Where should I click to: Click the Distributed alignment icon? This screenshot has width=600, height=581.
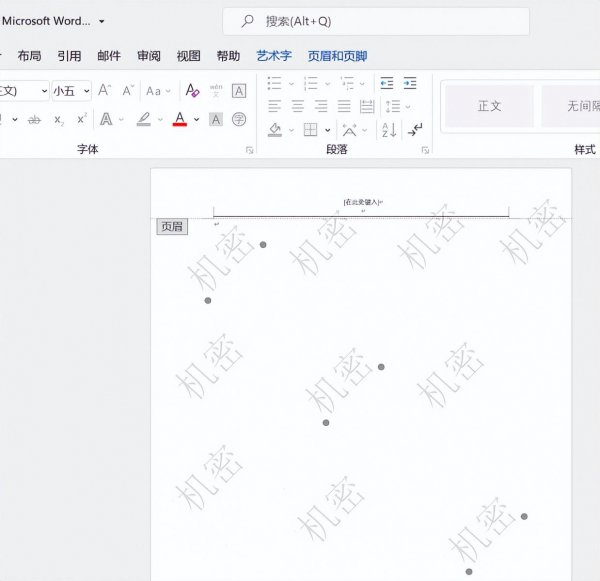[367, 106]
